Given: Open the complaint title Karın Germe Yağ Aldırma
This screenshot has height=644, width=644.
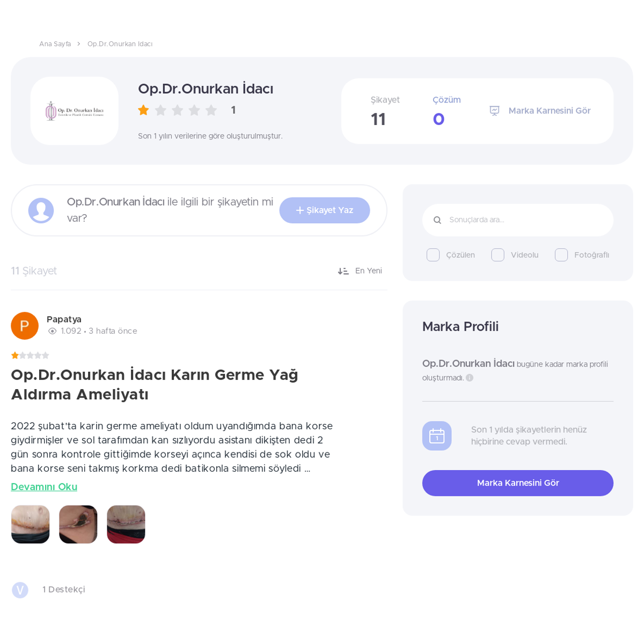Looking at the screenshot, I should pos(155,384).
